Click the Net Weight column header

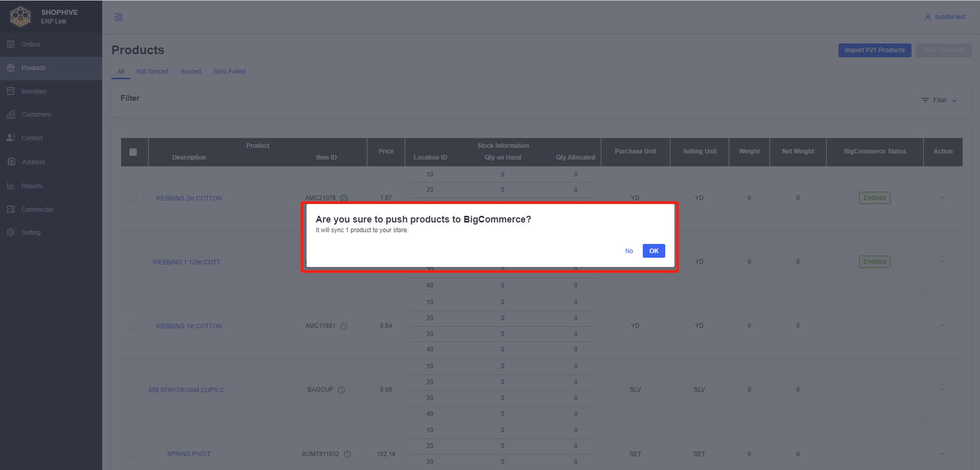[798, 151]
